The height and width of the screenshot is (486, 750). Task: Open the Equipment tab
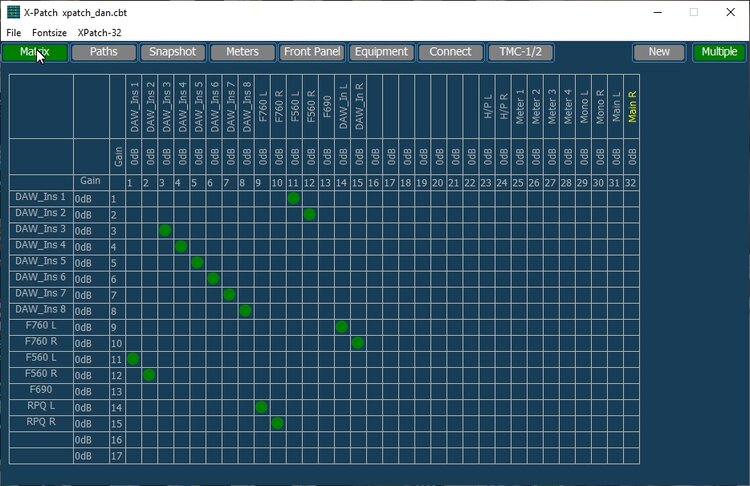click(x=381, y=52)
